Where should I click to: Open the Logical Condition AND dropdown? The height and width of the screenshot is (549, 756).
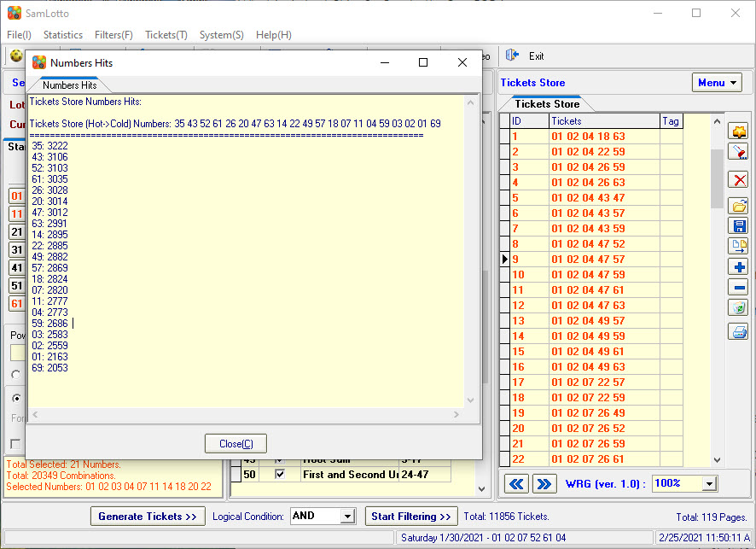(347, 517)
